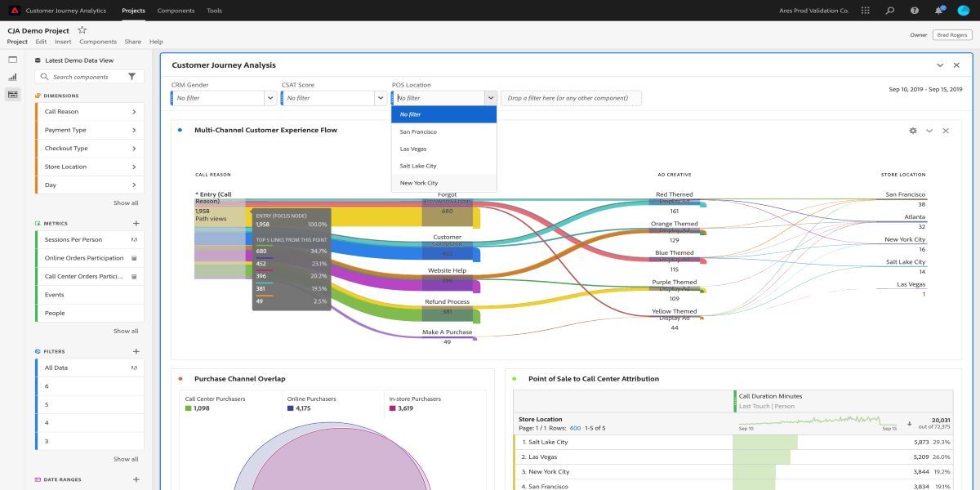
Task: Open the Tools tab
Action: pyautogui.click(x=214, y=11)
